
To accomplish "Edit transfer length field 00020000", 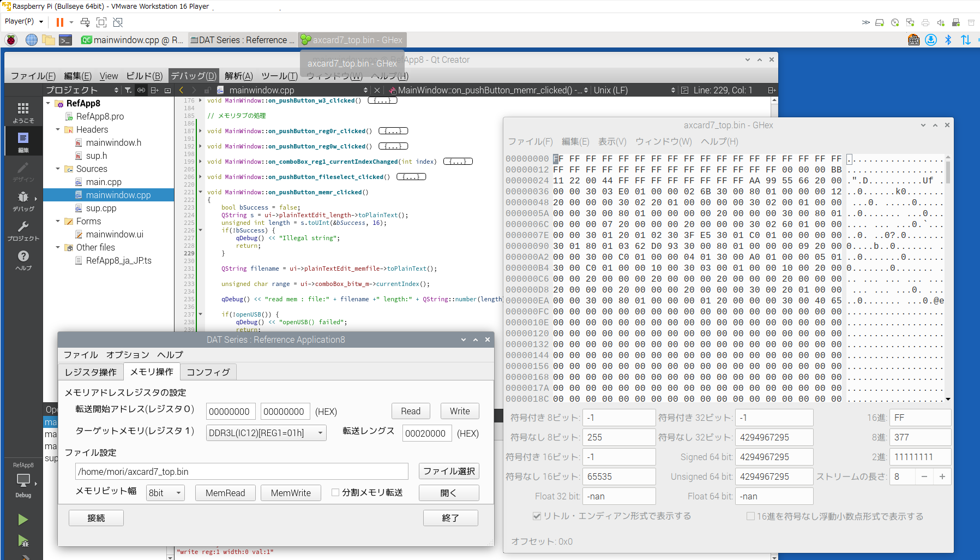I will click(x=427, y=433).
